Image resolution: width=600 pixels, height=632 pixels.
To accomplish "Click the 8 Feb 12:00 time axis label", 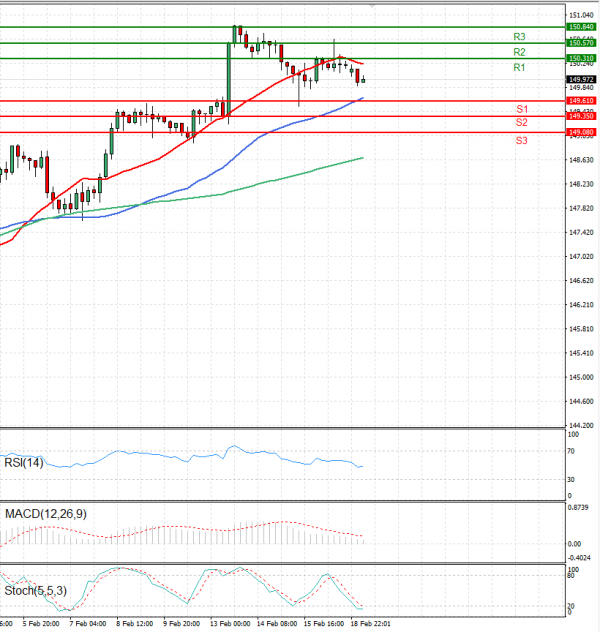I will [135, 624].
